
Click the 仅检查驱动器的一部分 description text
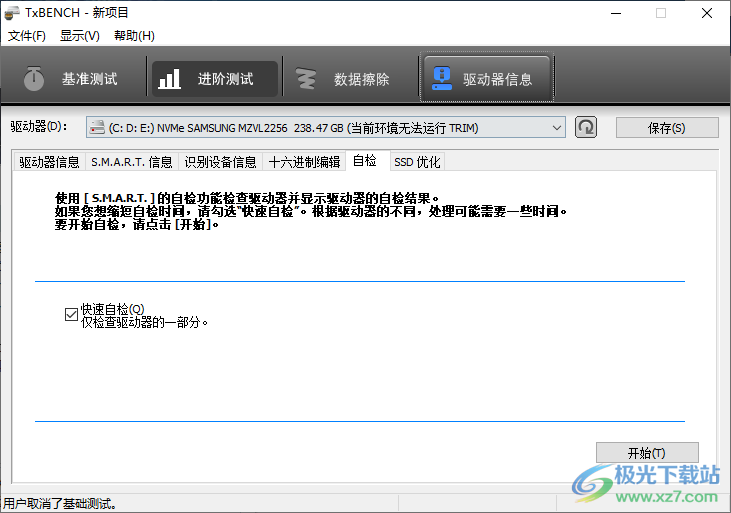144,322
